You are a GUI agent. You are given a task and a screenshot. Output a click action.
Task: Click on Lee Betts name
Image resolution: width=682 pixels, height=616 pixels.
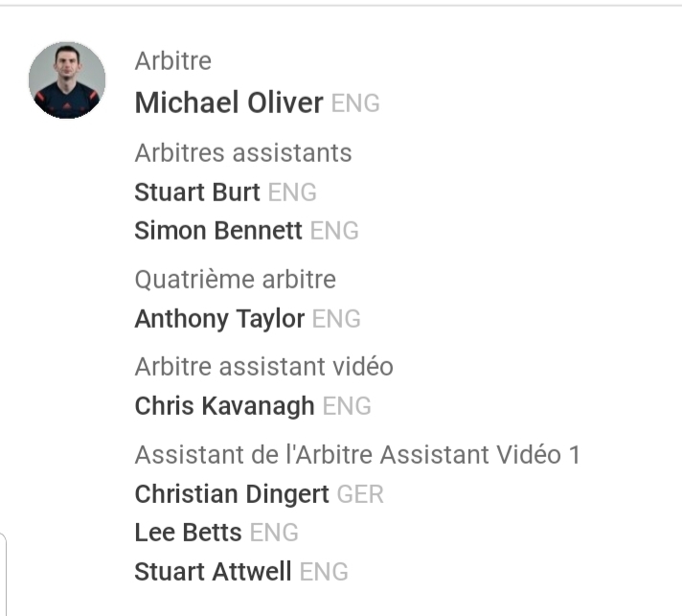pos(188,533)
